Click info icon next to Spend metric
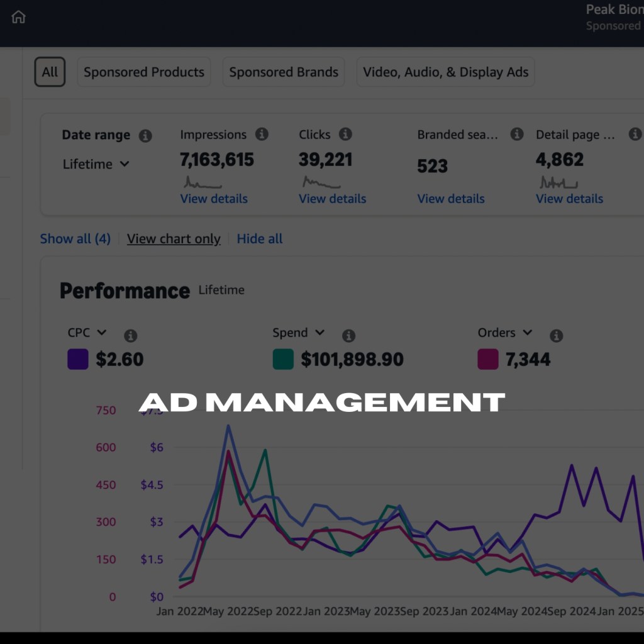 click(348, 336)
